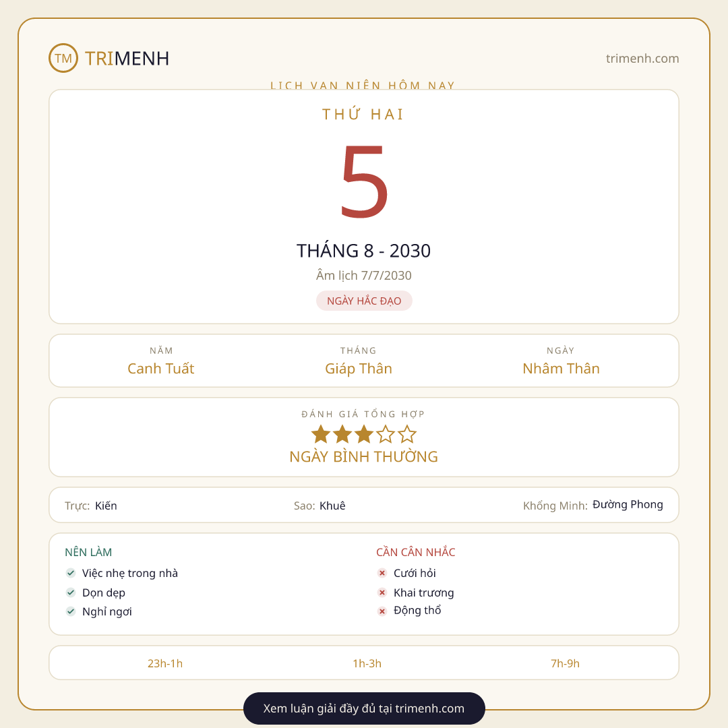Click the fifth empty rating star
Screen dimensions: 728x728
tap(407, 435)
